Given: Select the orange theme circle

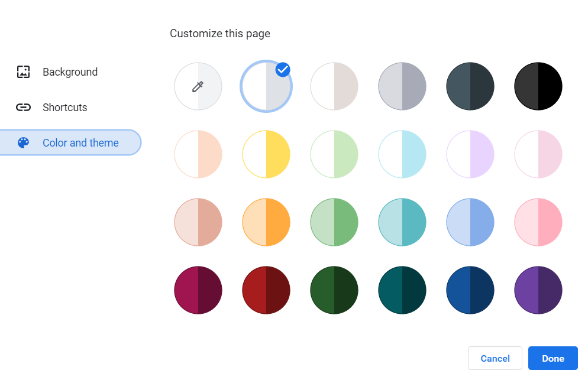Looking at the screenshot, I should click(266, 222).
